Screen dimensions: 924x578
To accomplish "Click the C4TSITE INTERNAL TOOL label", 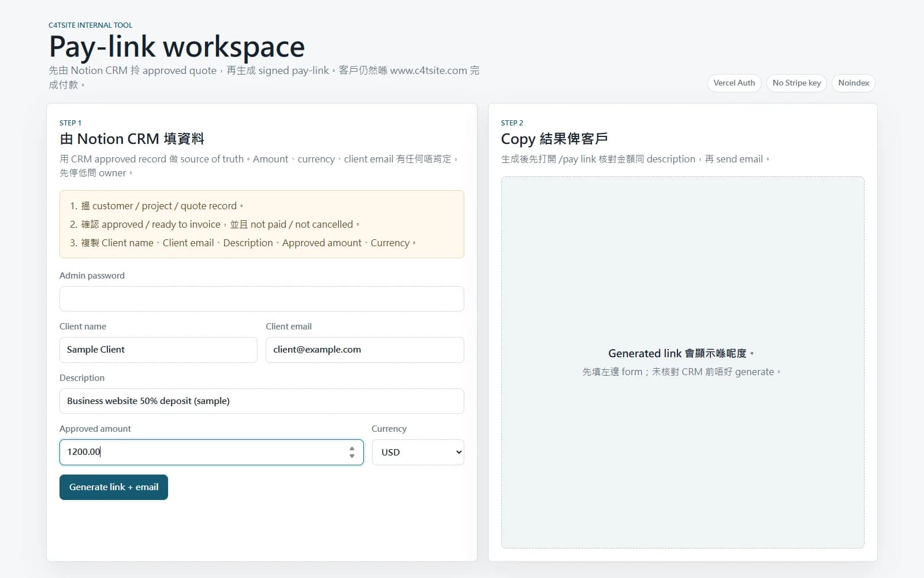I will coord(90,25).
